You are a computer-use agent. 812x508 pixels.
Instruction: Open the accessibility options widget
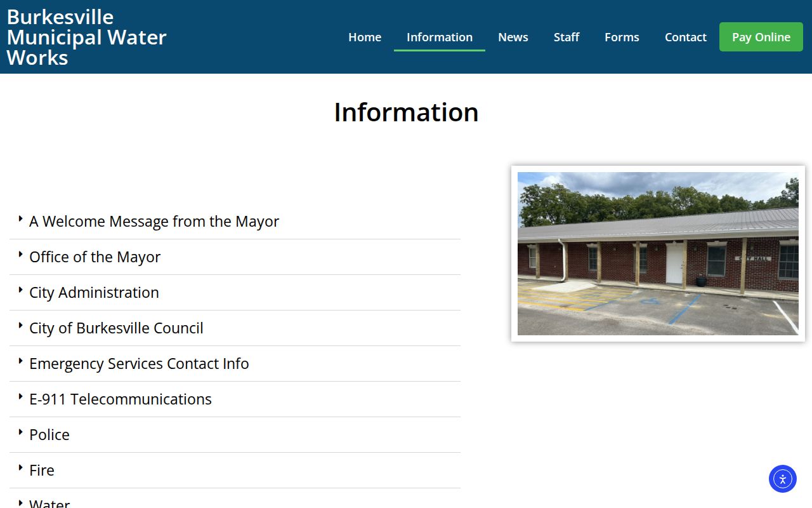click(782, 479)
